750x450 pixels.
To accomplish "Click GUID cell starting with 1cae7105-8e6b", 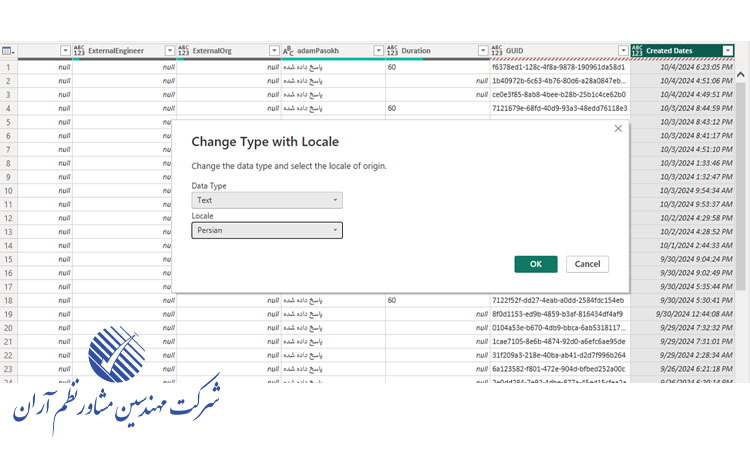I will (x=560, y=341).
